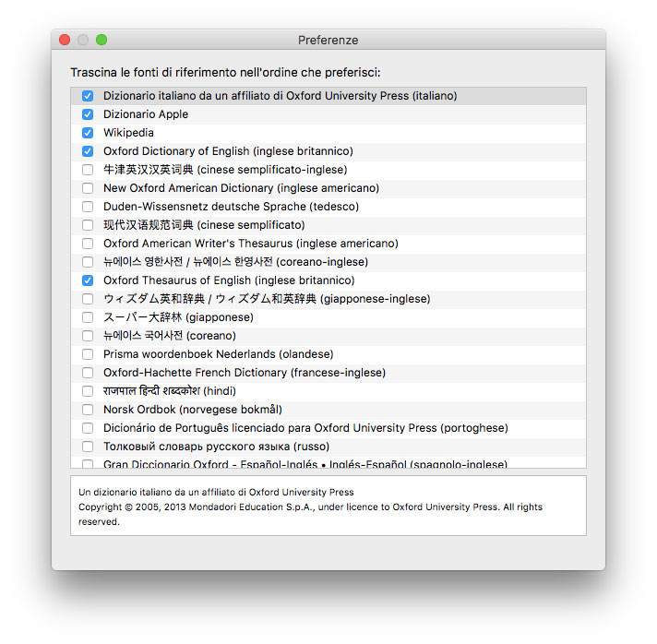Tick the hindi dictionary checkbox
The image size is (657, 644).
click(88, 391)
